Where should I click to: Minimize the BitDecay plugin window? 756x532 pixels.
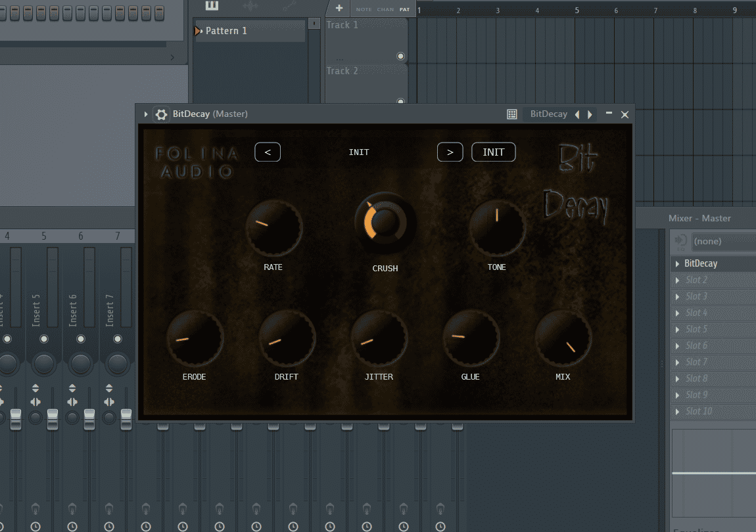tap(609, 113)
